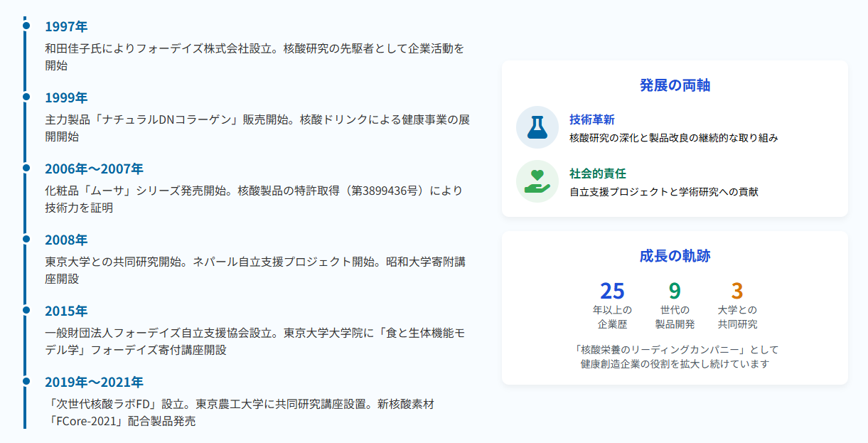Click the 自立支援プロジェクトと学術研究への貢献 text
Image resolution: width=868 pixels, height=443 pixels.
coord(664,192)
